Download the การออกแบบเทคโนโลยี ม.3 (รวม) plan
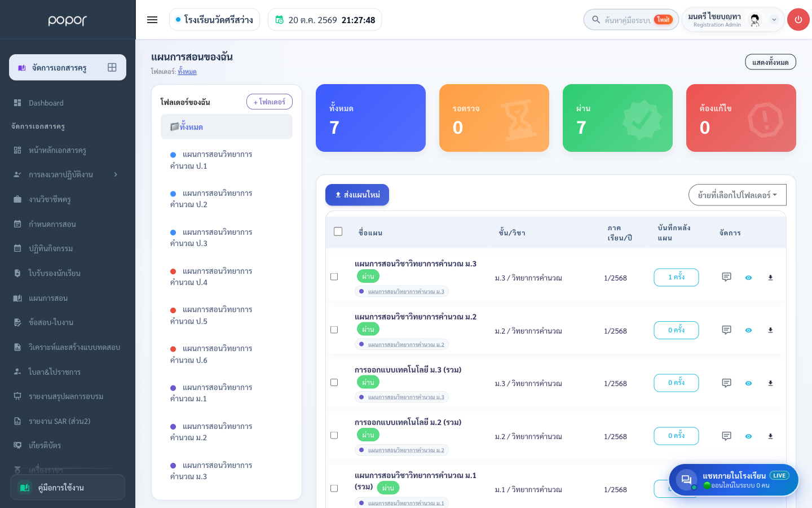This screenshot has height=508, width=812. (770, 383)
